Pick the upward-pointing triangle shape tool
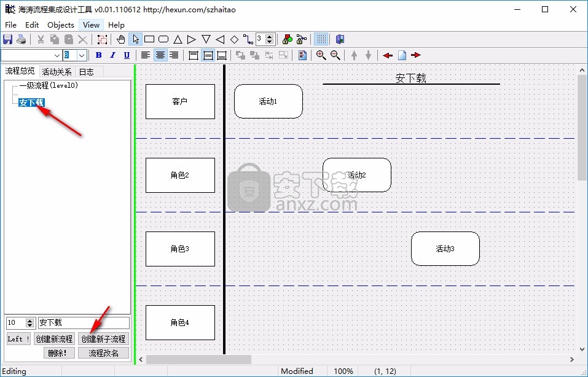The height and width of the screenshot is (377, 588). pos(178,39)
